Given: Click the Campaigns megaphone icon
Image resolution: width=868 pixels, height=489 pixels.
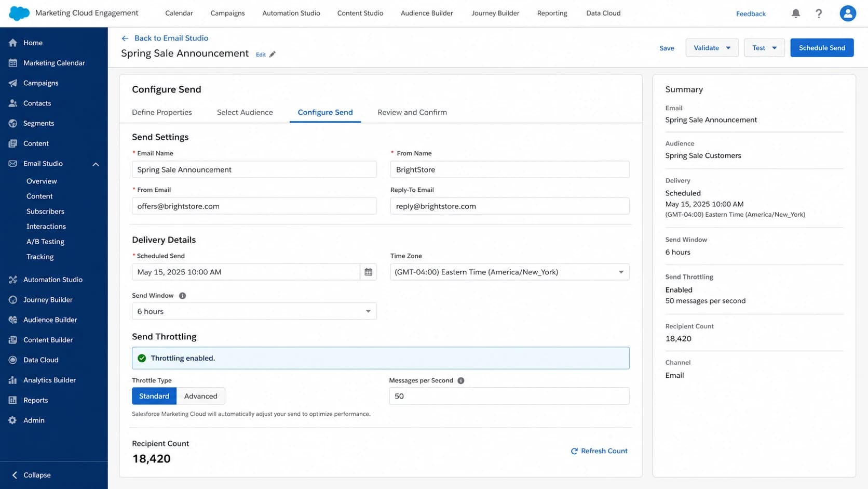Looking at the screenshot, I should pos(13,83).
